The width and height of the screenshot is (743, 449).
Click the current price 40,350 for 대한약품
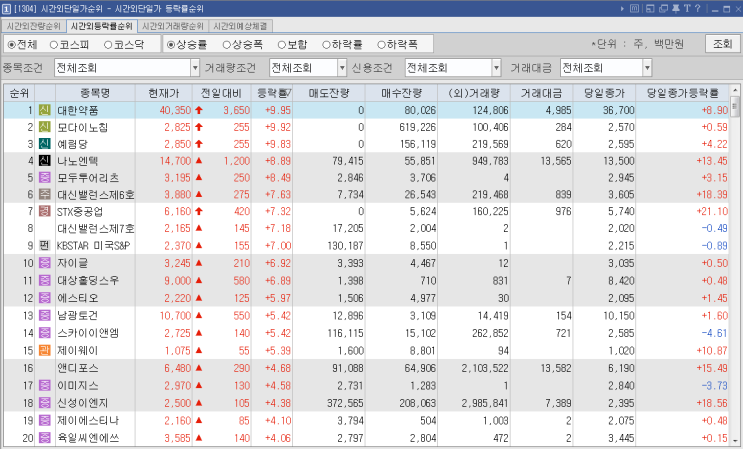[175, 110]
